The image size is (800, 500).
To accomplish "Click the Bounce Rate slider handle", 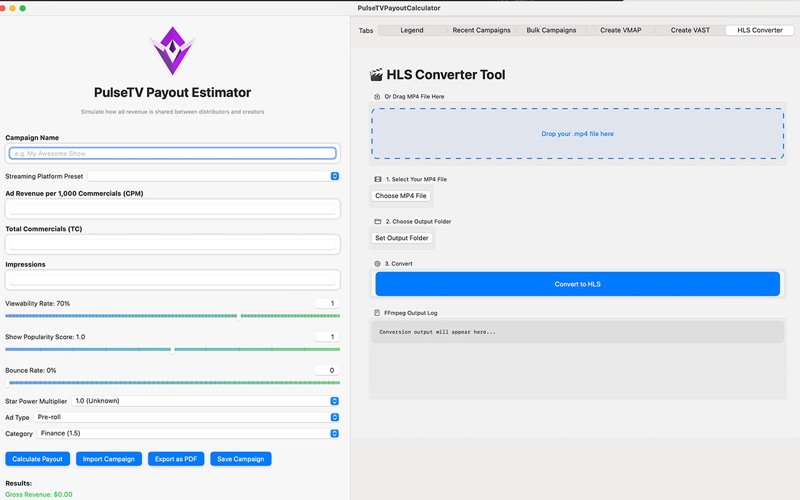I will click(7, 383).
